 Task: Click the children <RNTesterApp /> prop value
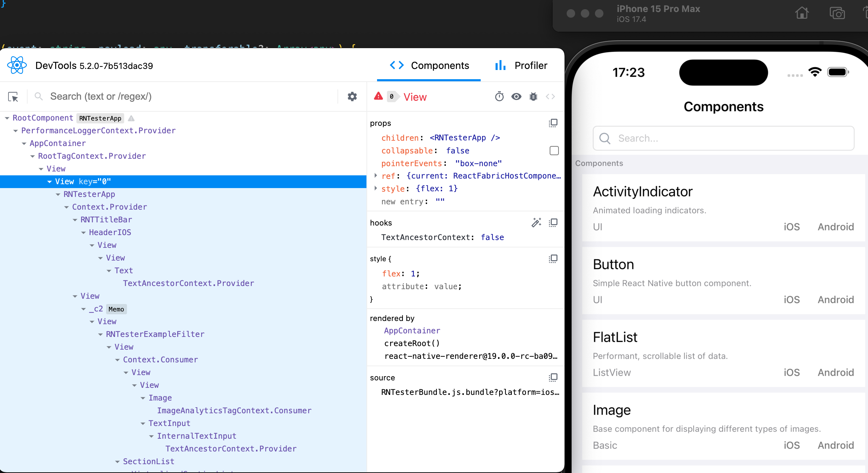[x=465, y=138]
